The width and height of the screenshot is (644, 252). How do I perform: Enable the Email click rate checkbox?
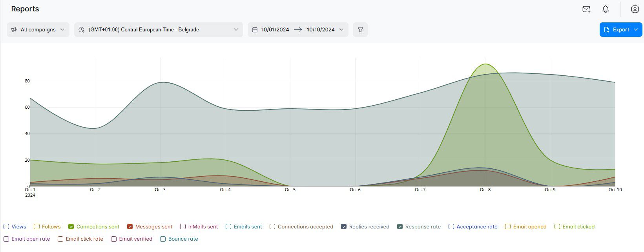point(60,239)
